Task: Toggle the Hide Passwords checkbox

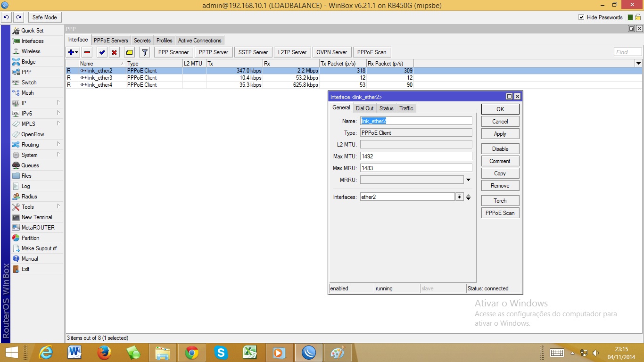Action: click(581, 17)
